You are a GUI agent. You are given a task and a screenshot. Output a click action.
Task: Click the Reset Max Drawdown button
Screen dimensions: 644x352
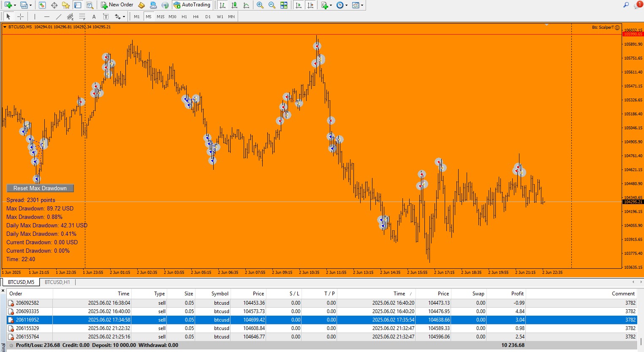[40, 188]
